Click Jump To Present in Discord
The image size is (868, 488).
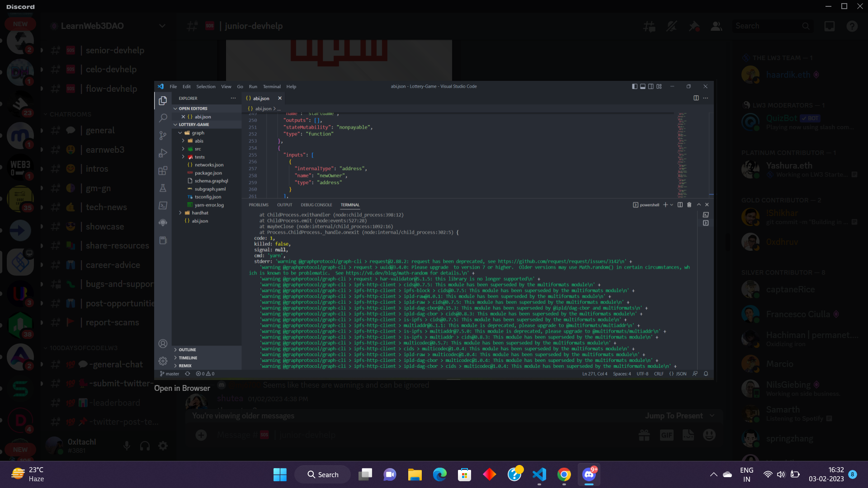674,415
